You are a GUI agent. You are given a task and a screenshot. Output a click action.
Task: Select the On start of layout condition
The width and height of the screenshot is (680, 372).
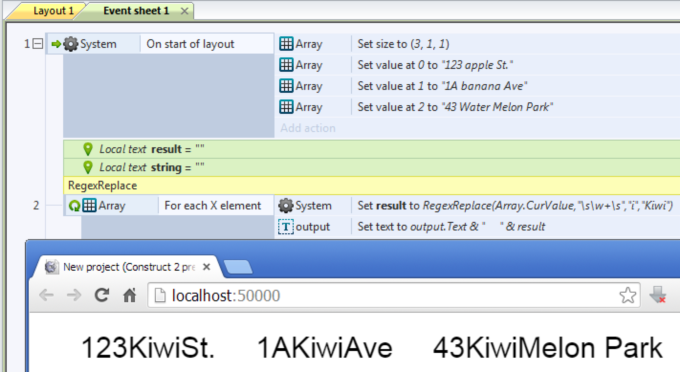pos(190,44)
